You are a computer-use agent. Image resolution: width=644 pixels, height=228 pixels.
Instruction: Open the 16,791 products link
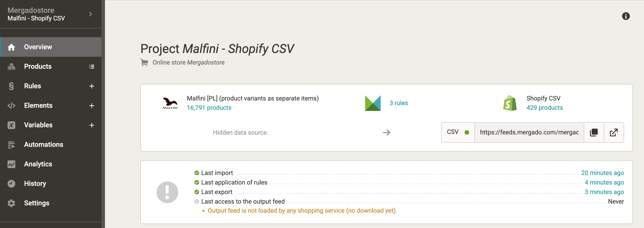(x=209, y=108)
